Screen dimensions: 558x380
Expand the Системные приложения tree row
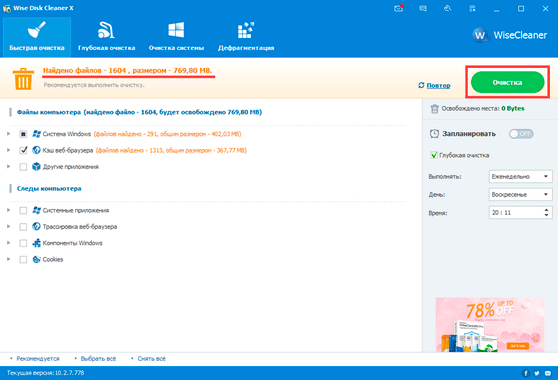pos(8,210)
